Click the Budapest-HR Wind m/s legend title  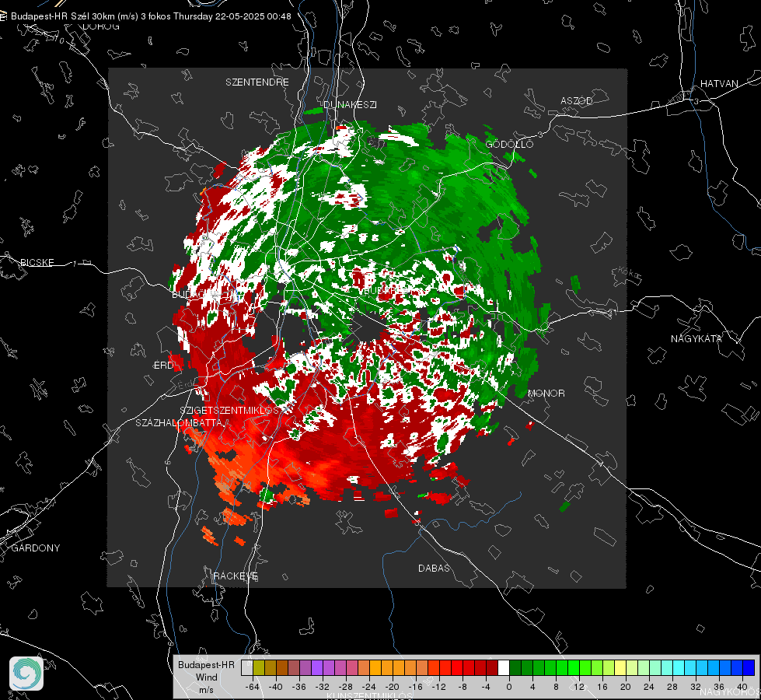pos(206,677)
